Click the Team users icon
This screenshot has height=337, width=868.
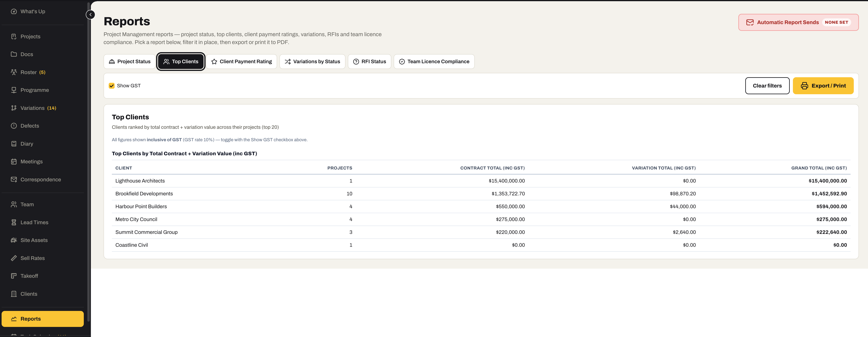coord(14,204)
